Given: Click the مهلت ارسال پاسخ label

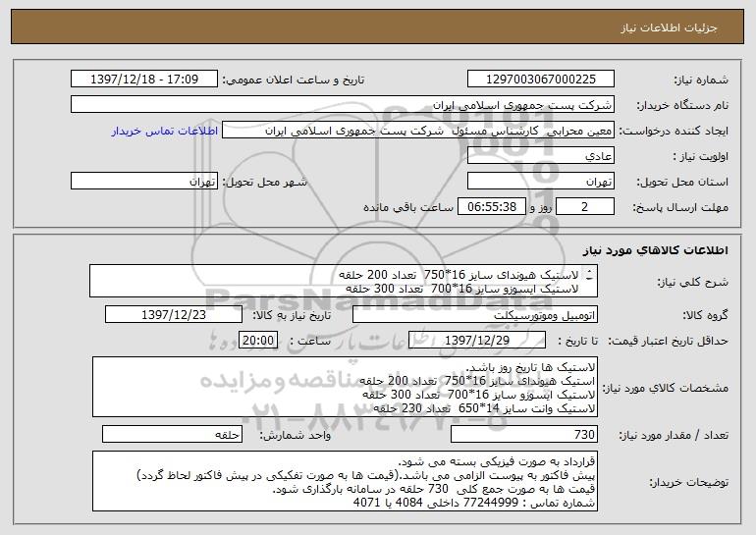Looking at the screenshot, I should click(x=680, y=208).
